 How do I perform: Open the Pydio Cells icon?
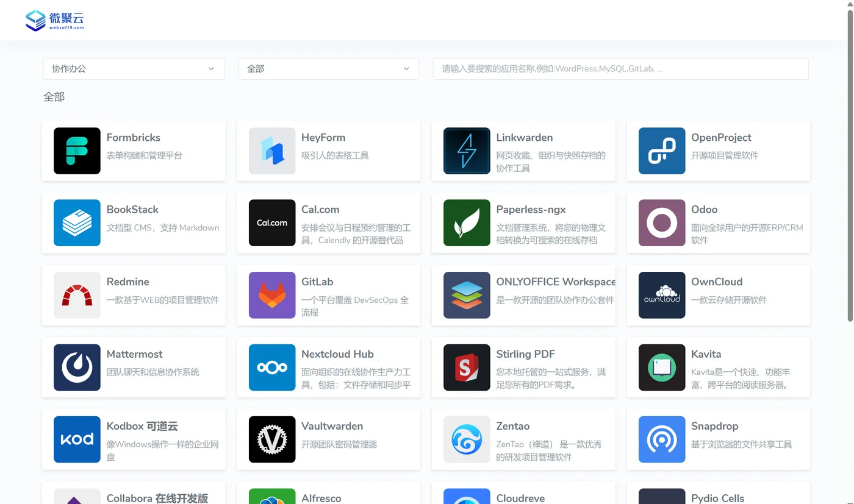pos(662,497)
